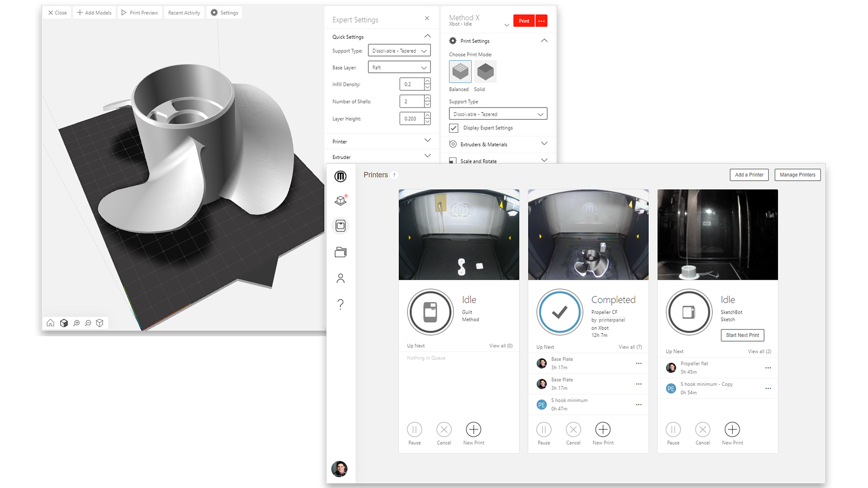Select the Solid print mode icon
Screen dimensions: 868x488
485,71
